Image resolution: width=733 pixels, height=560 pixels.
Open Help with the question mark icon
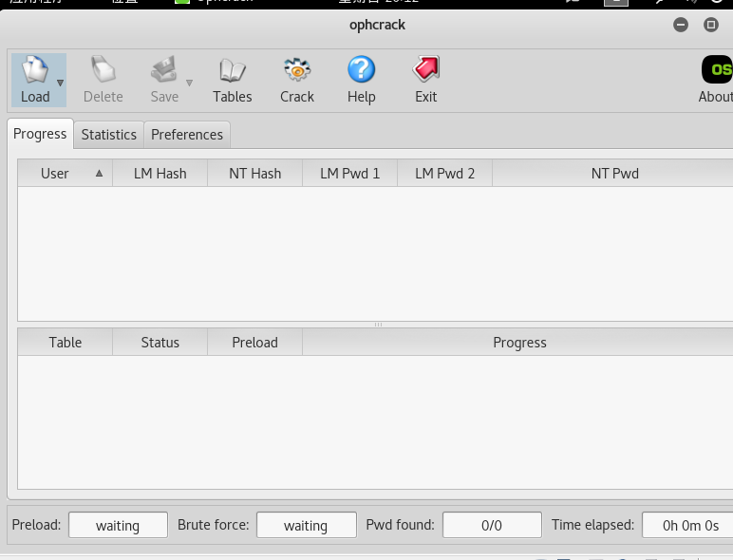(x=362, y=69)
